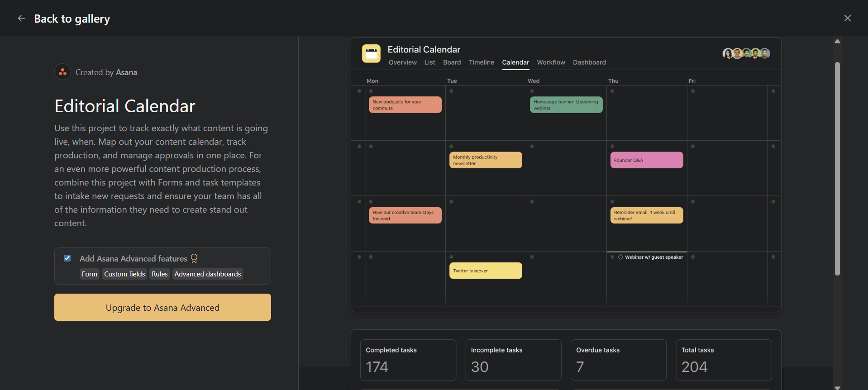The image size is (868, 390).
Task: Click the scroll up arrow
Action: (x=837, y=41)
